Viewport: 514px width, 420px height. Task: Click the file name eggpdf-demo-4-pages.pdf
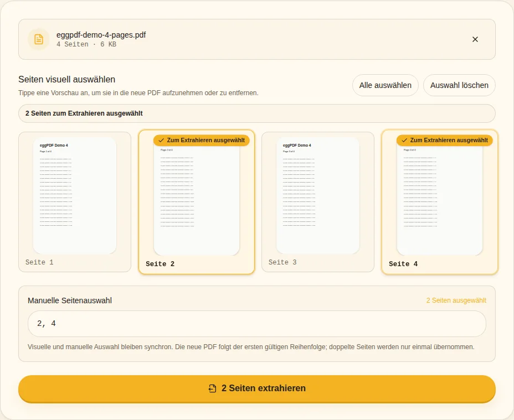tap(101, 35)
